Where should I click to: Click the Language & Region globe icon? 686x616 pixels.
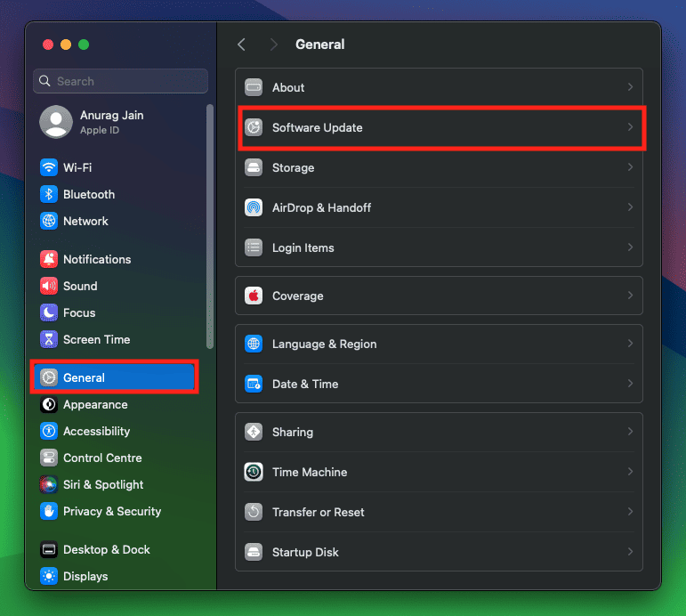(254, 344)
